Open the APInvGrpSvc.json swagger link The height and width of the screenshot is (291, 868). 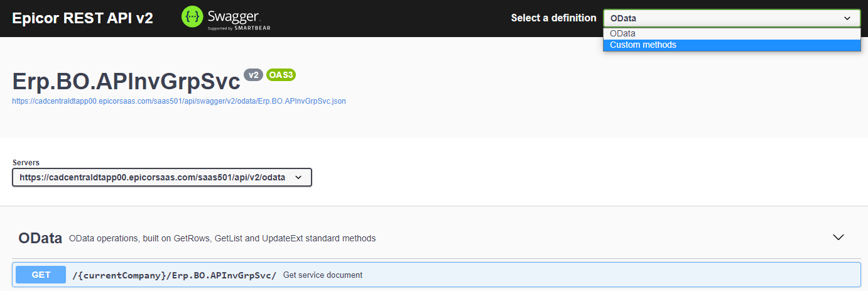pyautogui.click(x=179, y=101)
